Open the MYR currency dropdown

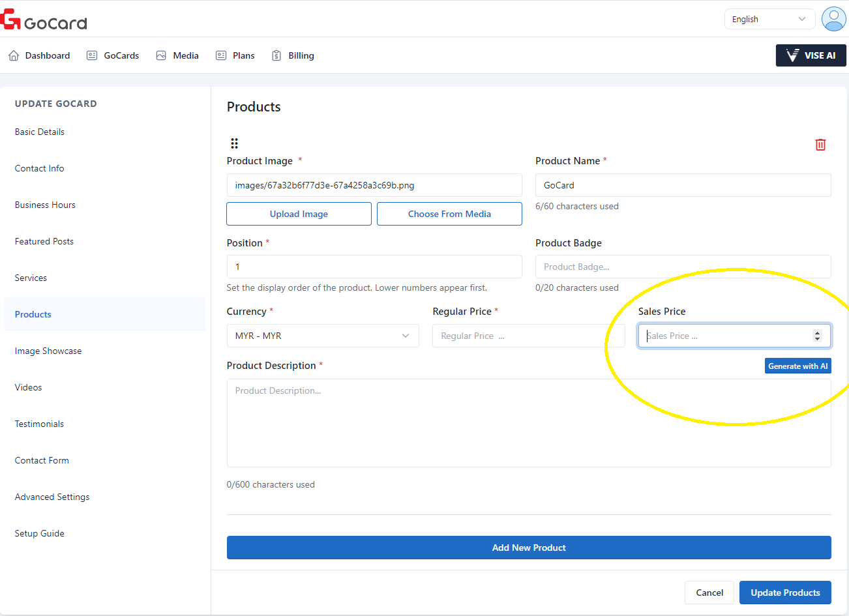(x=322, y=336)
